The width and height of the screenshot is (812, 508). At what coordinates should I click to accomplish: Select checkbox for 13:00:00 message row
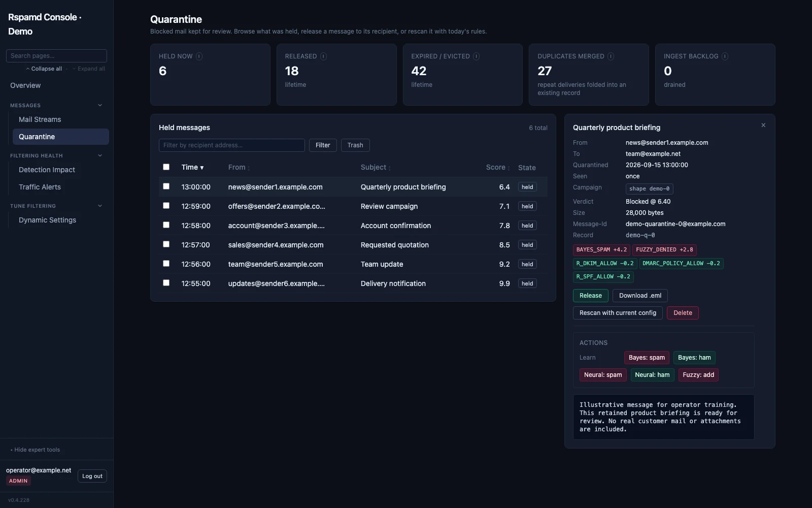coord(166,186)
